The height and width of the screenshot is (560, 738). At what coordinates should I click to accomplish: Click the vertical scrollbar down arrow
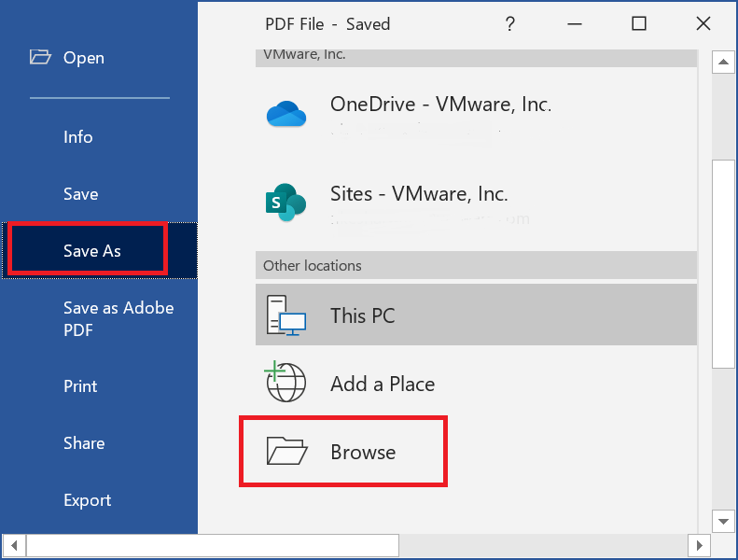point(723,521)
